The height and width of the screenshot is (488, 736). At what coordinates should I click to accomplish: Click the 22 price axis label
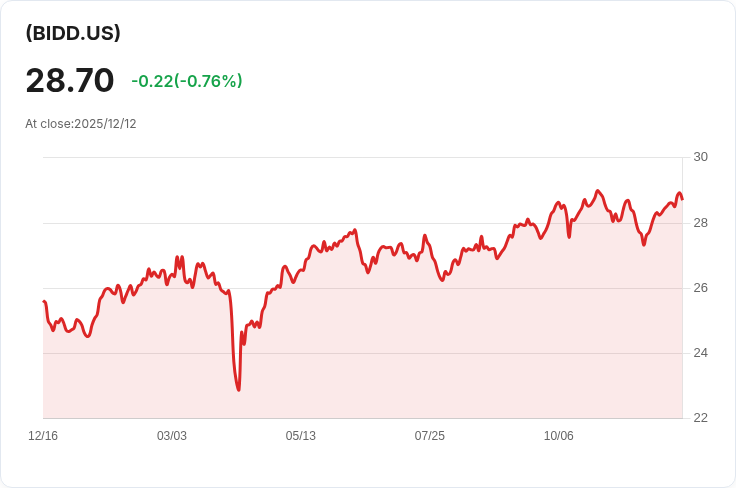click(x=700, y=418)
